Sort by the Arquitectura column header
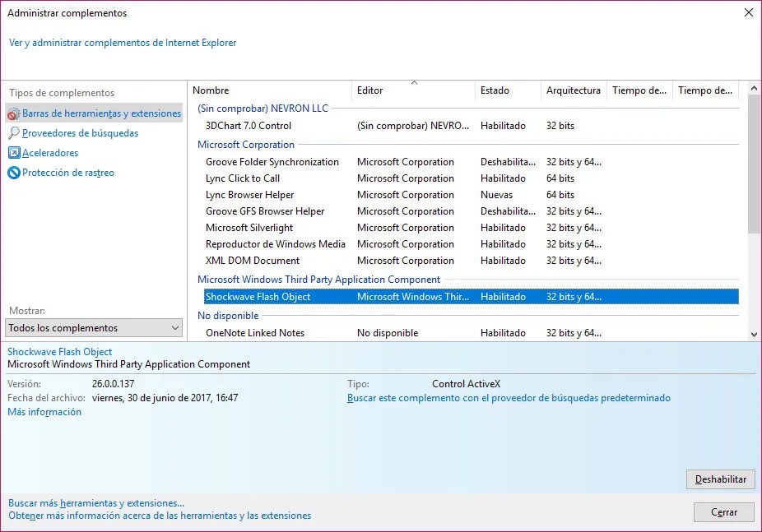This screenshot has width=762, height=532. 574,90
